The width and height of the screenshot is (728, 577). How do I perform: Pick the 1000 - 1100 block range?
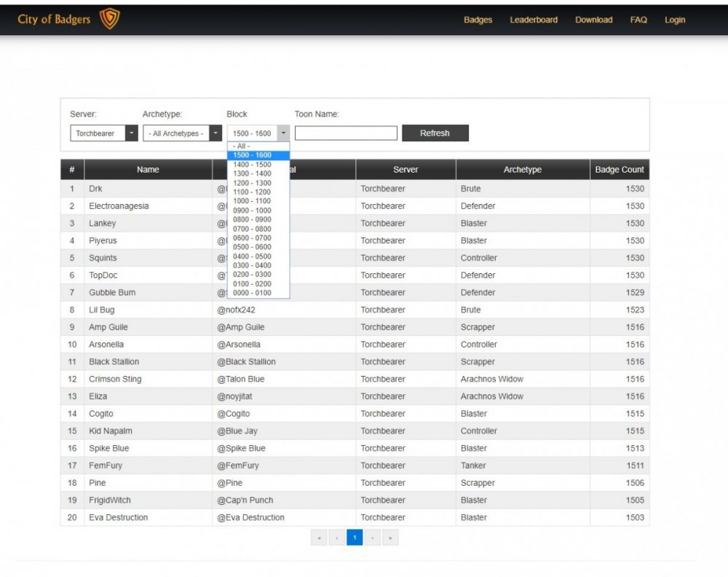click(252, 201)
